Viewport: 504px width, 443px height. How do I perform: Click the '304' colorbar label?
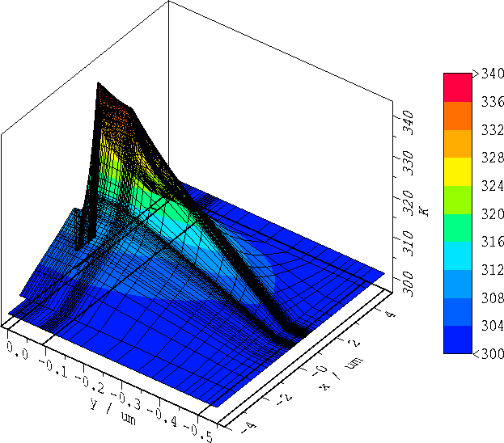pyautogui.click(x=493, y=326)
